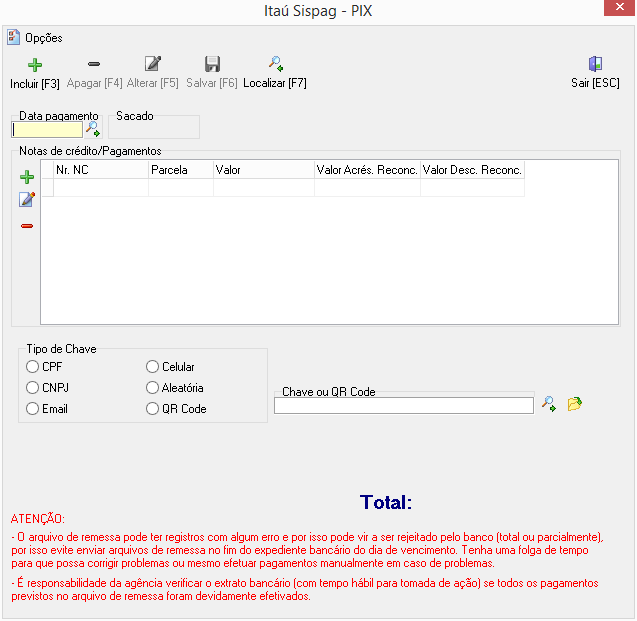This screenshot has height=621, width=637.
Task: Click the search icon beside Data pagamento
Action: click(93, 129)
